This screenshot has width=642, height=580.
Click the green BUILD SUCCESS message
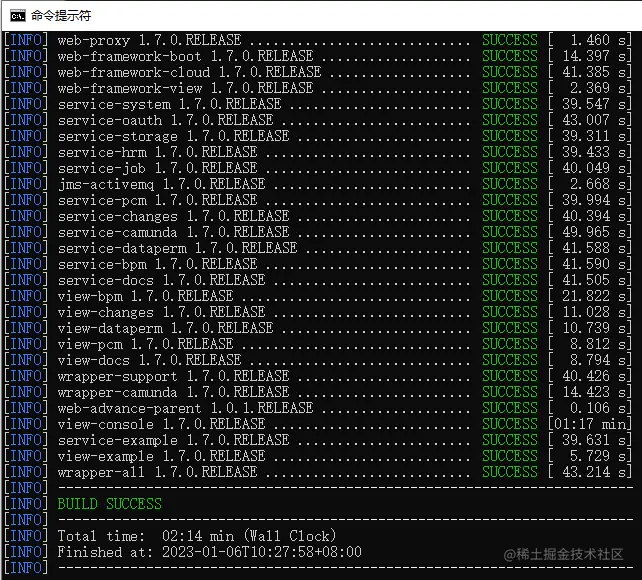click(110, 504)
